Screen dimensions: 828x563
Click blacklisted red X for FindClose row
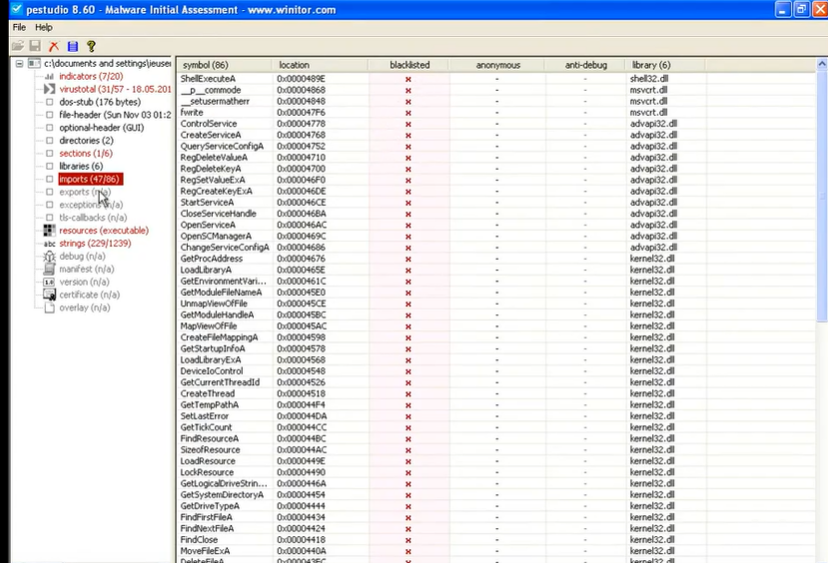tap(408, 540)
